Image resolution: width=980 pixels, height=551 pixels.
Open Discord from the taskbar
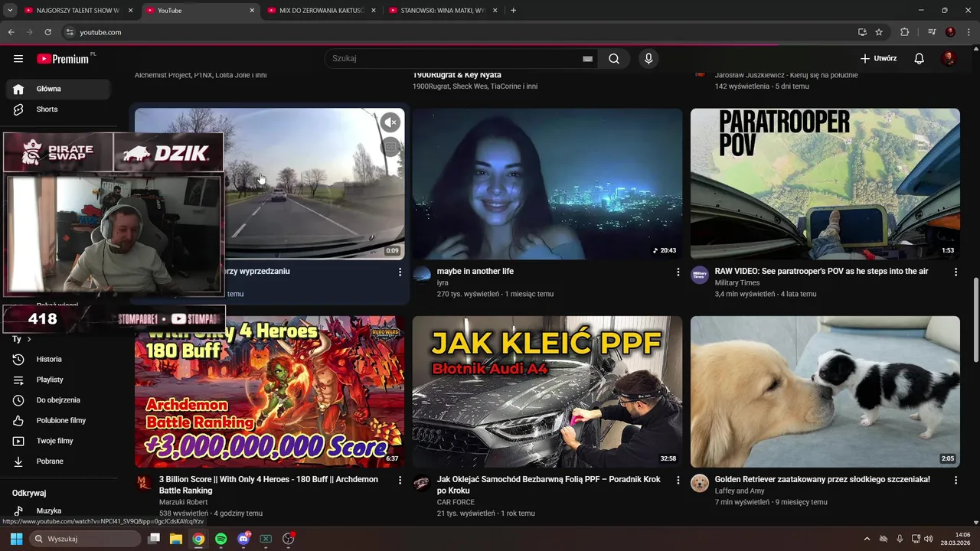point(243,539)
